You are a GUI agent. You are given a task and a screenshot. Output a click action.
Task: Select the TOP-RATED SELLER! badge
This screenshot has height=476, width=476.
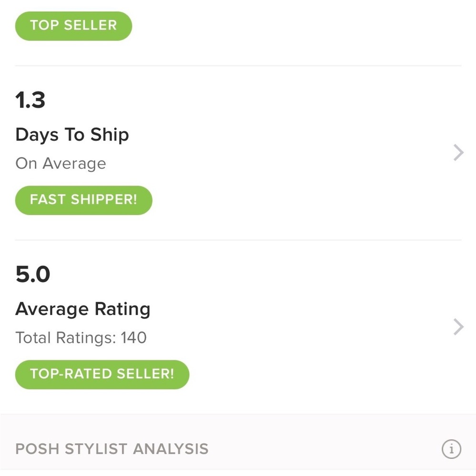[x=102, y=374]
